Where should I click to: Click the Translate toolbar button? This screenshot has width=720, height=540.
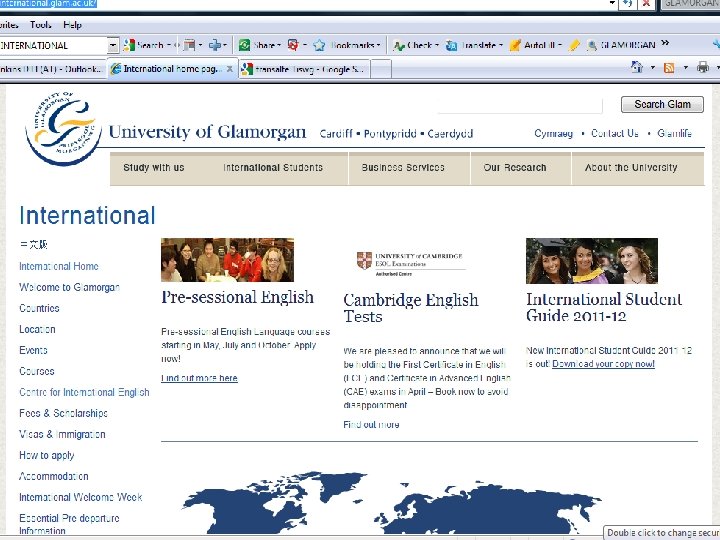pyautogui.click(x=471, y=45)
